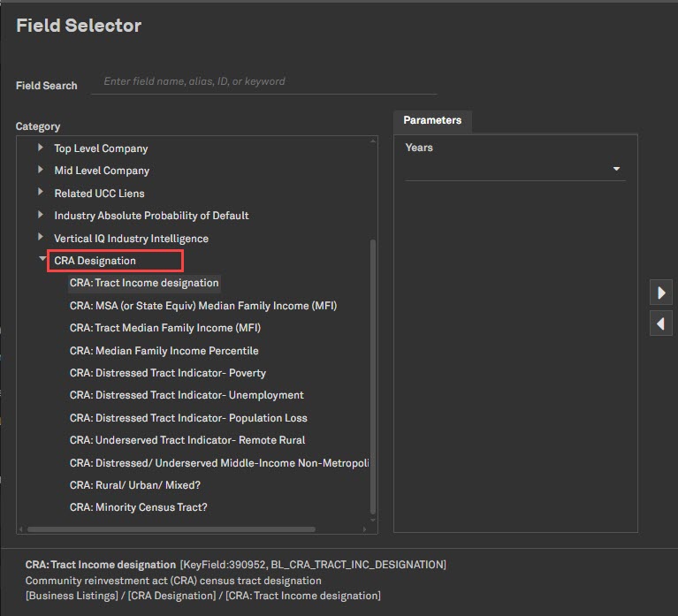Viewport: 678px width, 616px height.
Task: Click the right arrow add-field button
Action: click(660, 293)
